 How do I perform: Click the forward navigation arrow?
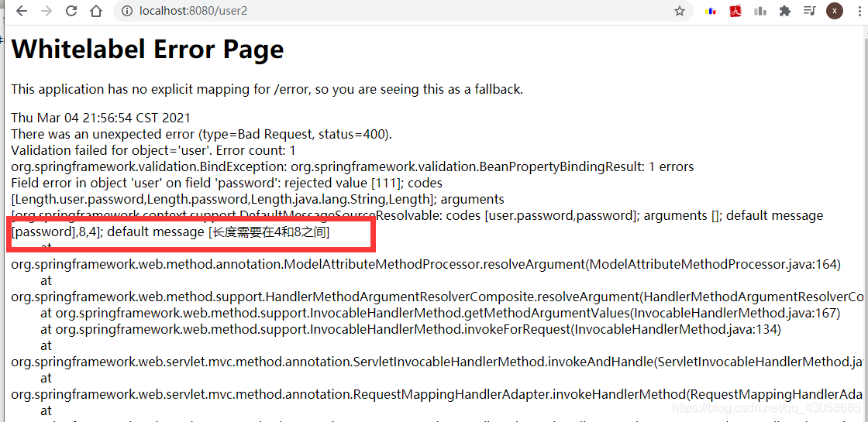coord(46,11)
